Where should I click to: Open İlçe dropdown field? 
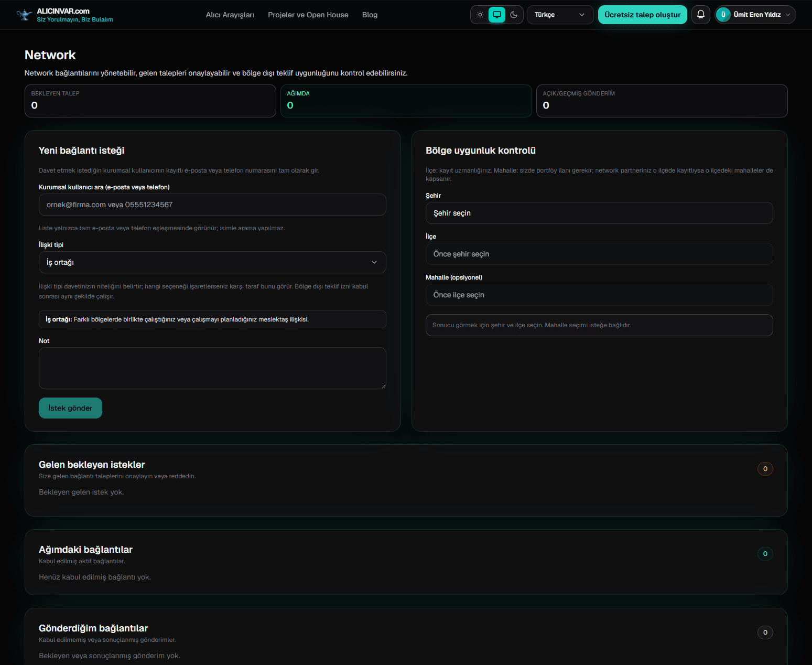coord(599,254)
